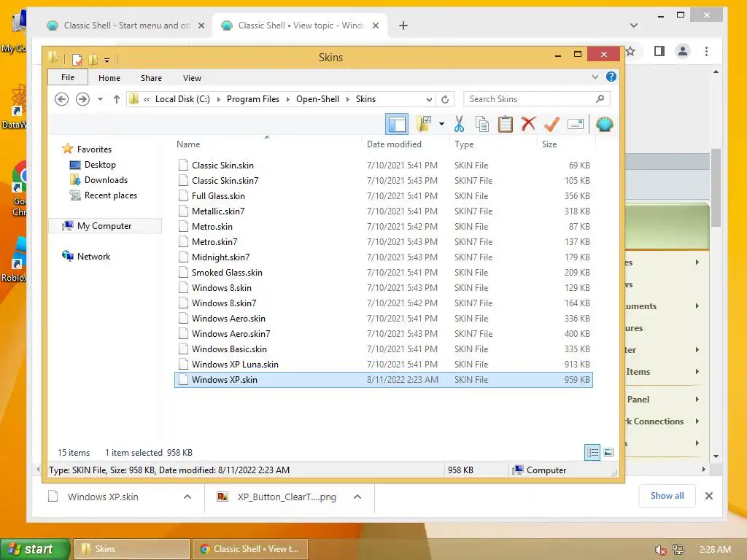Viewport: 747px width, 560px height.
Task: Close the downloads bar
Action: click(x=708, y=496)
